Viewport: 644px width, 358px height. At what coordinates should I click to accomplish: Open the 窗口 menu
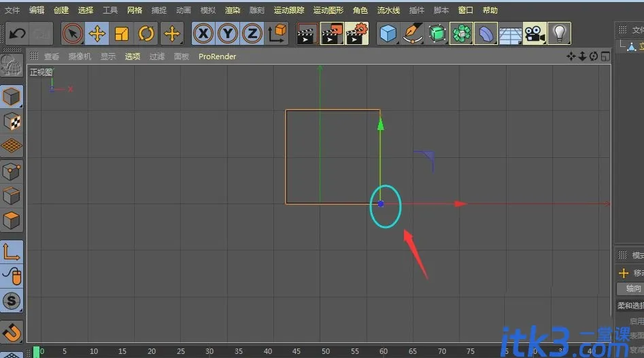click(x=465, y=10)
